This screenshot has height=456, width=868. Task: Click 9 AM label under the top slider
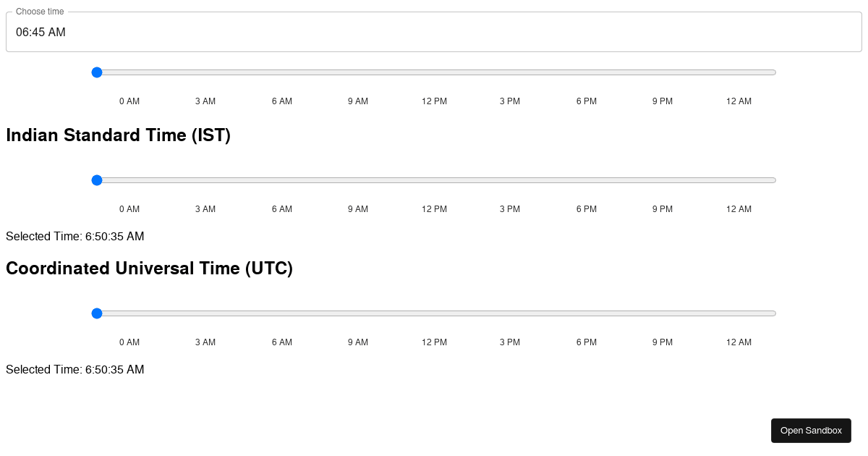pyautogui.click(x=357, y=101)
